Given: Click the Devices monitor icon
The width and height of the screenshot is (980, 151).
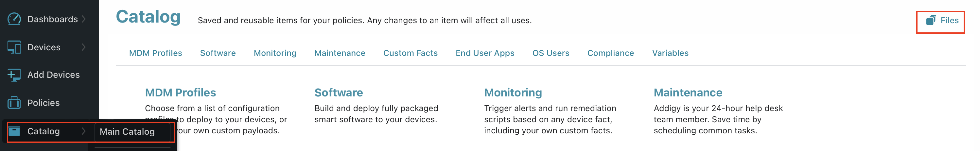Looking at the screenshot, I should pos(14,47).
